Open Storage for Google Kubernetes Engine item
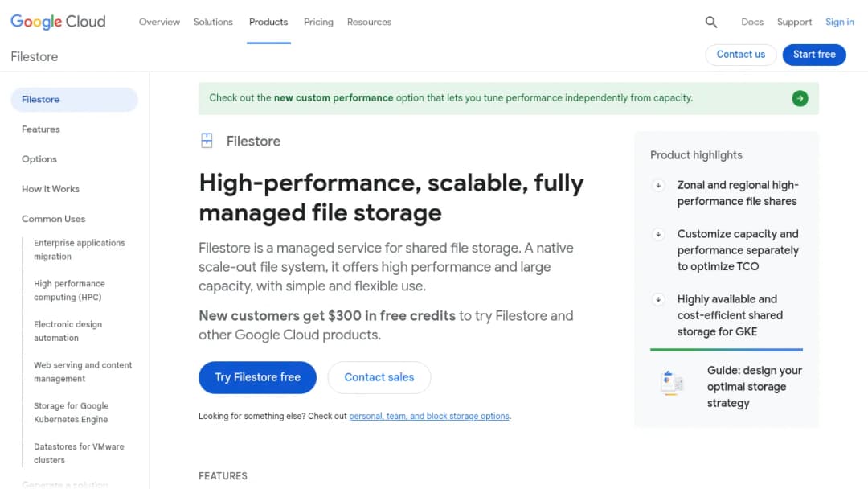 click(x=71, y=413)
